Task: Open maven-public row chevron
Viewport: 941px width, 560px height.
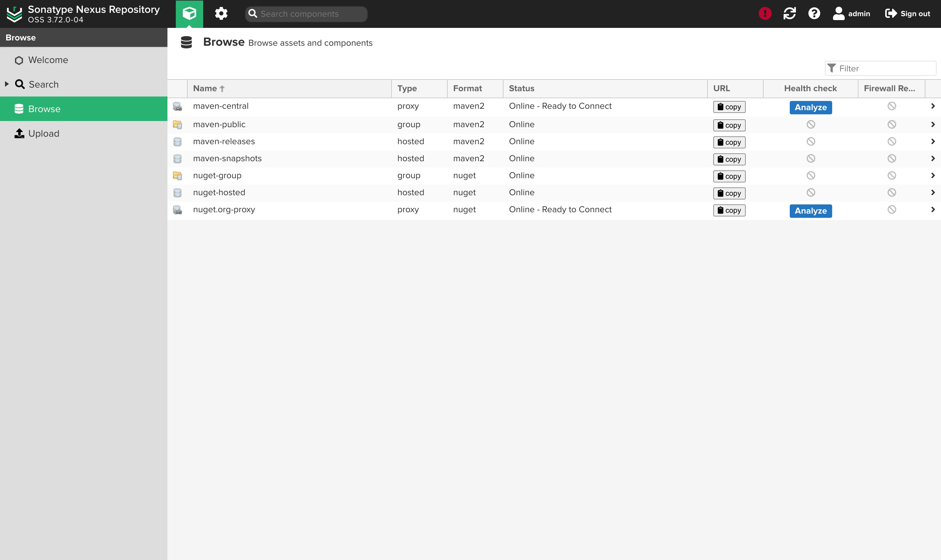Action: [933, 125]
